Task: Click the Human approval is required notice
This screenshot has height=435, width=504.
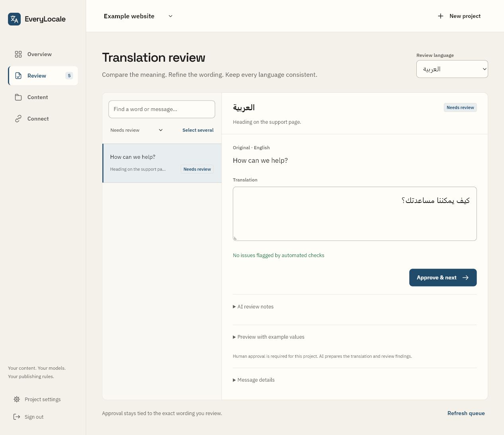Action: pyautogui.click(x=322, y=356)
